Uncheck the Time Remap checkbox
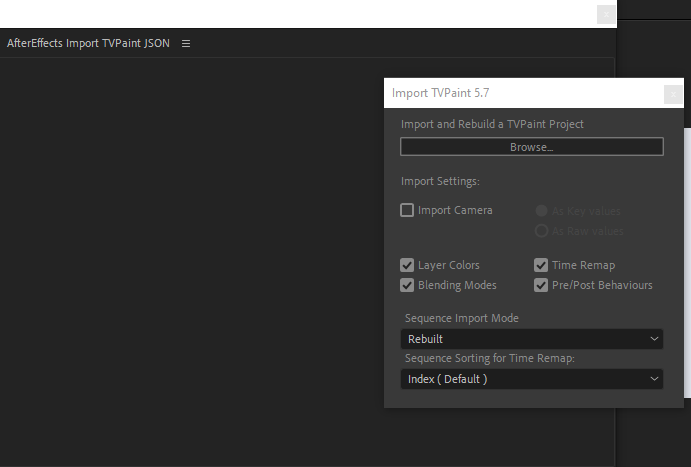Viewport: 691px width, 467px height. tap(541, 265)
